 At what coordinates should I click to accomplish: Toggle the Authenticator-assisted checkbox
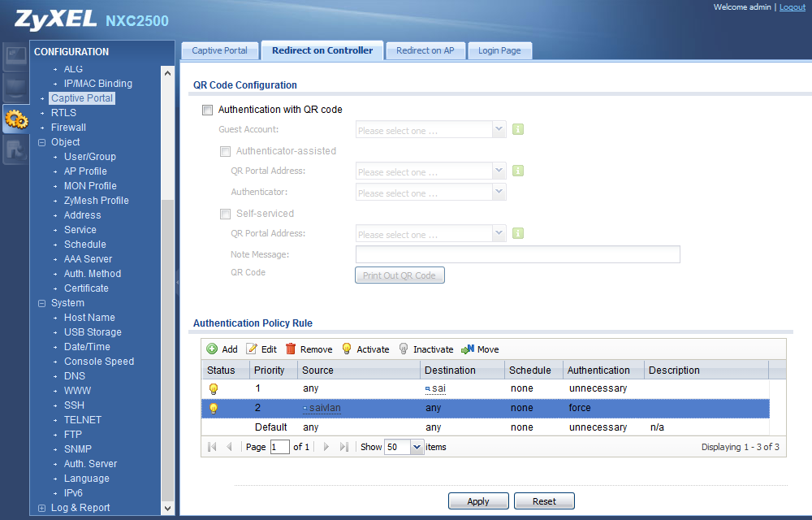pyautogui.click(x=226, y=151)
